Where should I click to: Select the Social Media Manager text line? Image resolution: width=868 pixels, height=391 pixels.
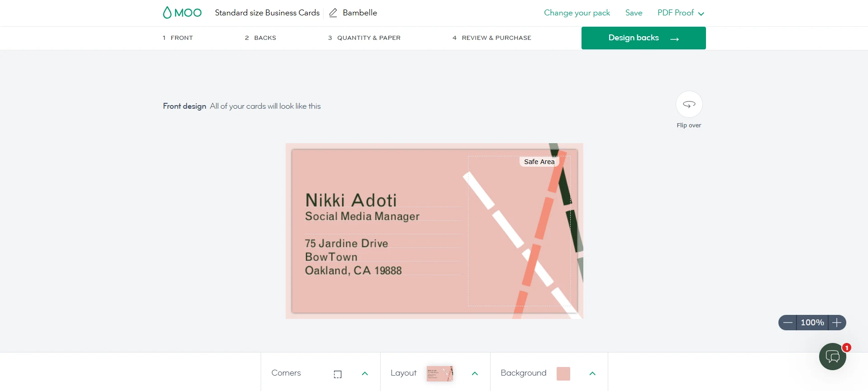[x=362, y=216]
